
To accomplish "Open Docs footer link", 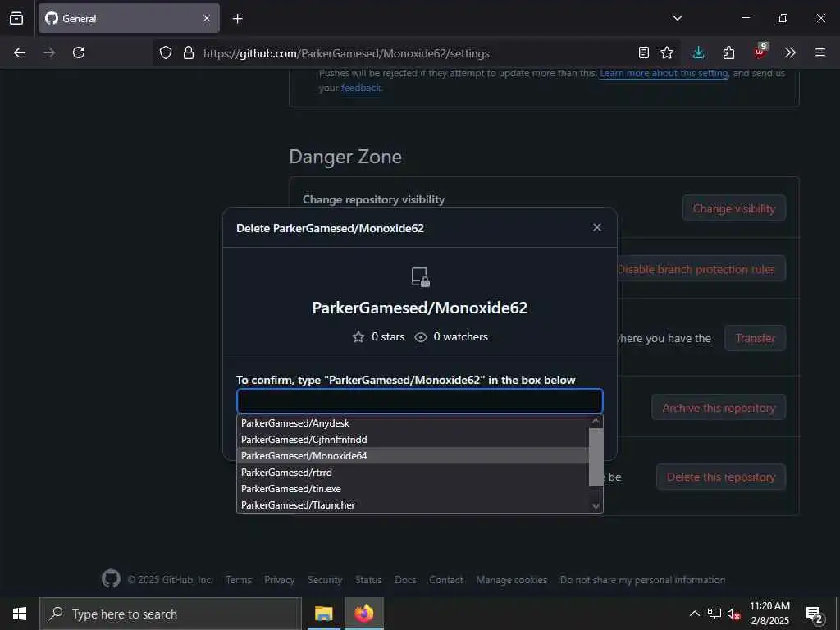I will point(405,580).
